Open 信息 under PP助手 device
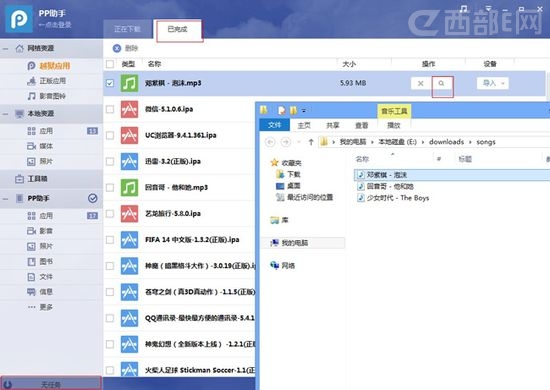The image size is (550, 390). [40, 292]
